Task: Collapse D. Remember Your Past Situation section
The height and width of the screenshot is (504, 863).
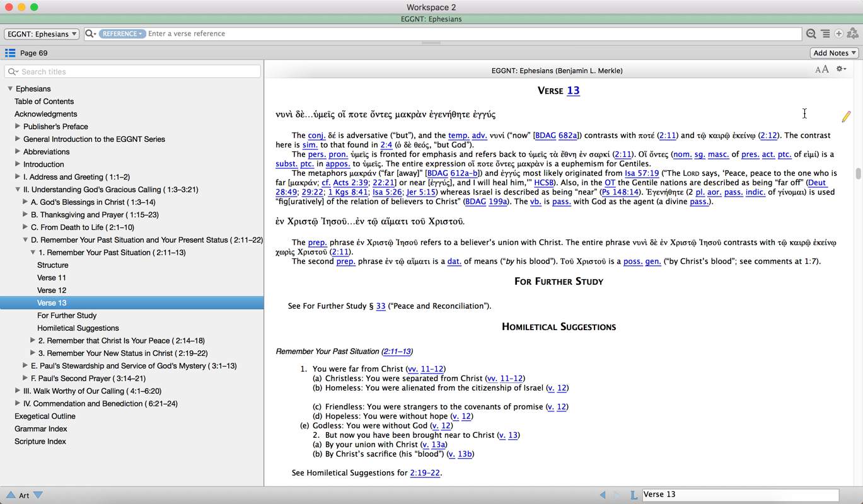Action: (25, 240)
